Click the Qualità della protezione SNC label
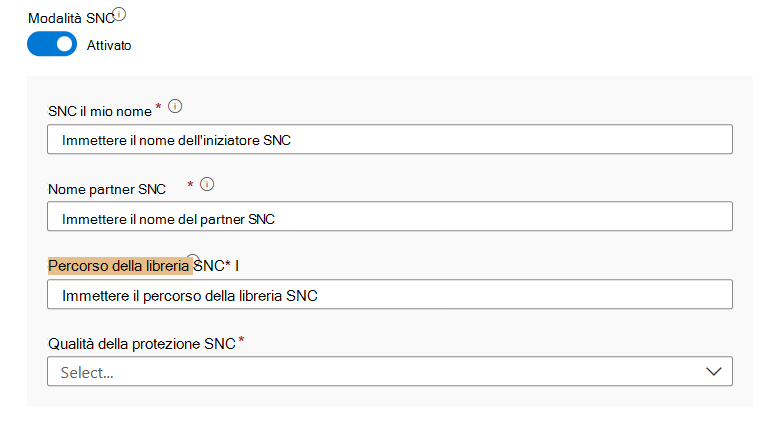This screenshot has height=423, width=774. pos(141,344)
